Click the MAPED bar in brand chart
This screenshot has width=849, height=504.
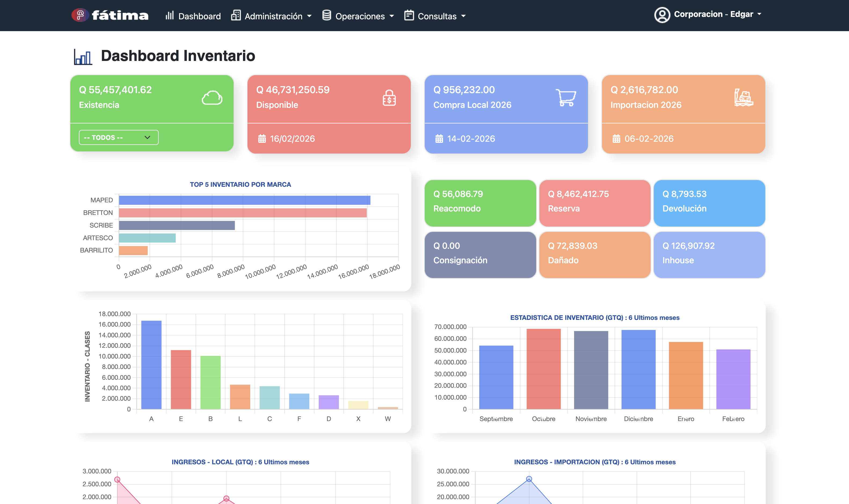(x=245, y=200)
